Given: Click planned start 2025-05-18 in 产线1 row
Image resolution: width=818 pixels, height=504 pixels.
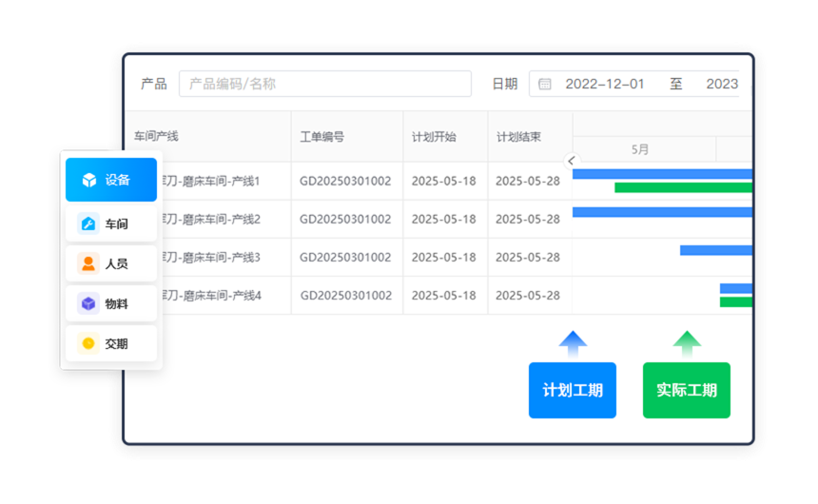Looking at the screenshot, I should click(x=444, y=181).
